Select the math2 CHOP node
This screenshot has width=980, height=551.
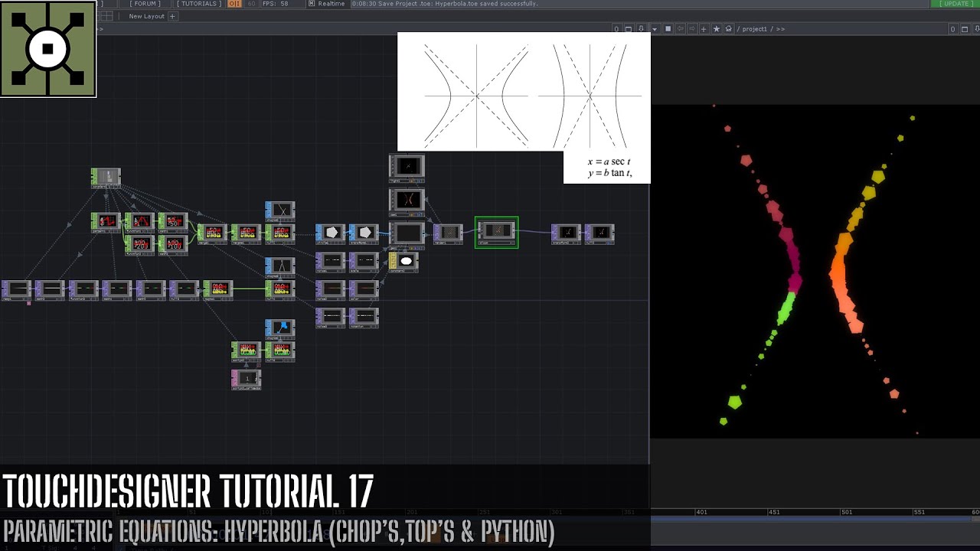coord(173,245)
